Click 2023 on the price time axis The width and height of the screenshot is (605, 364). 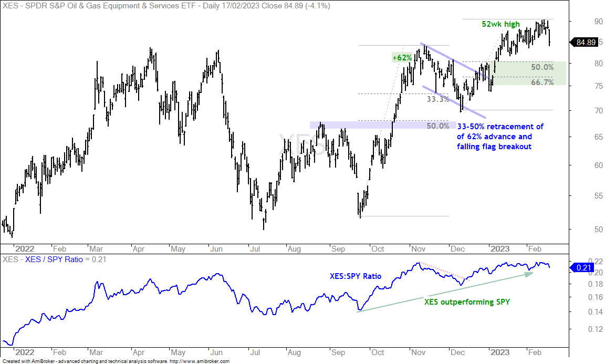pyautogui.click(x=499, y=249)
